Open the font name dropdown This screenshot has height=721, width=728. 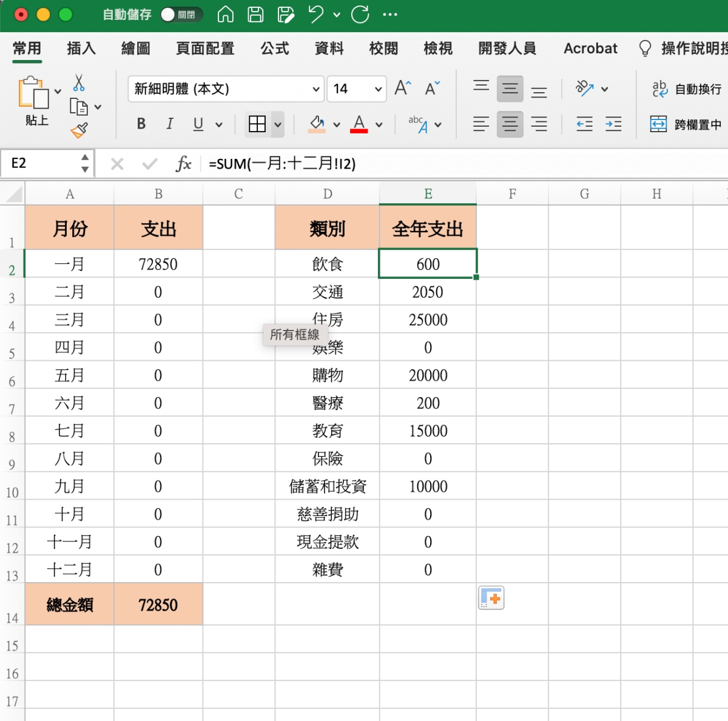315,89
